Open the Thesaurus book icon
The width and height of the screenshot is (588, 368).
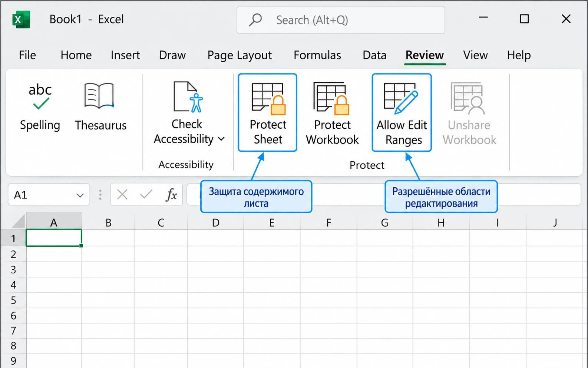[x=99, y=96]
